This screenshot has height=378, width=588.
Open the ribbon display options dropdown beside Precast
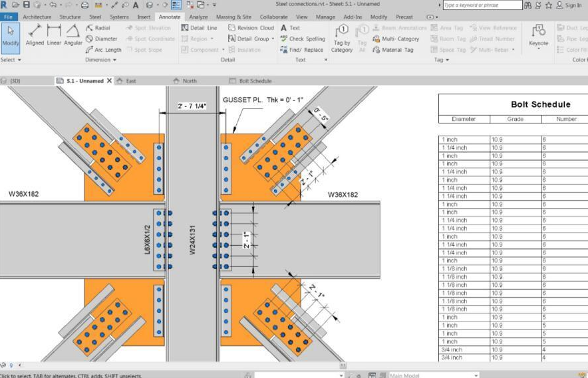coord(432,17)
